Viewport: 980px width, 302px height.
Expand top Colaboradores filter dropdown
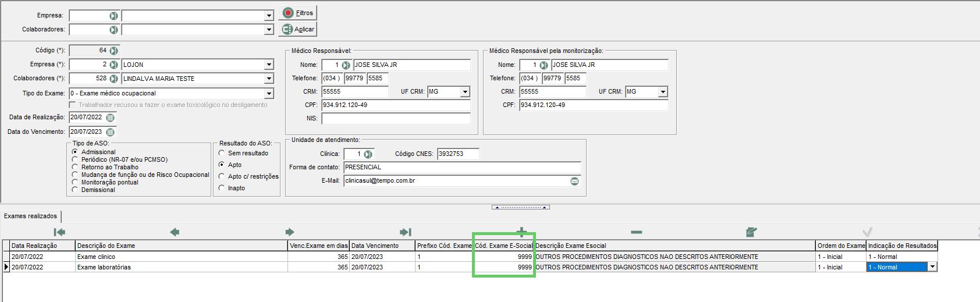point(269,30)
